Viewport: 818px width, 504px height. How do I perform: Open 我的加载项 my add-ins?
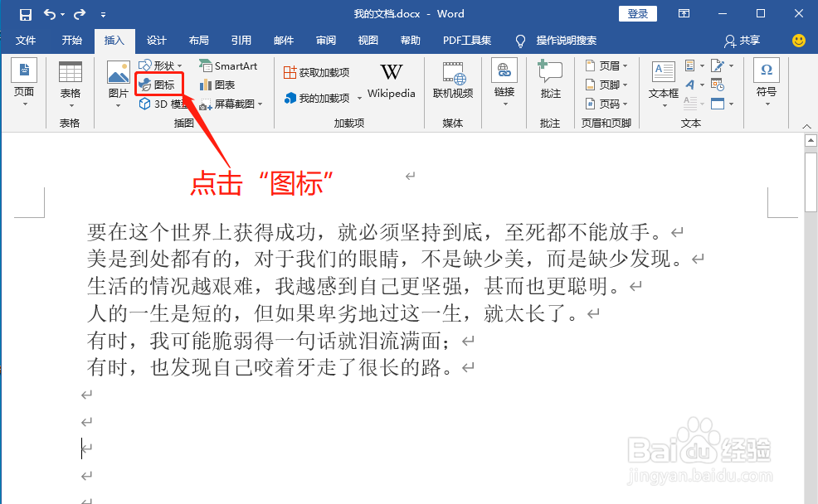[317, 98]
